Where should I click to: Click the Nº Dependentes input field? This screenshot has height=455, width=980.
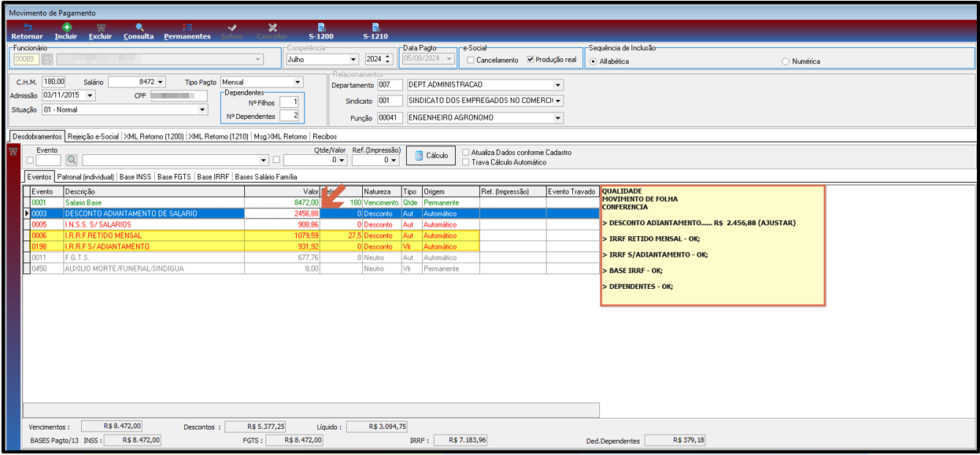(x=290, y=116)
